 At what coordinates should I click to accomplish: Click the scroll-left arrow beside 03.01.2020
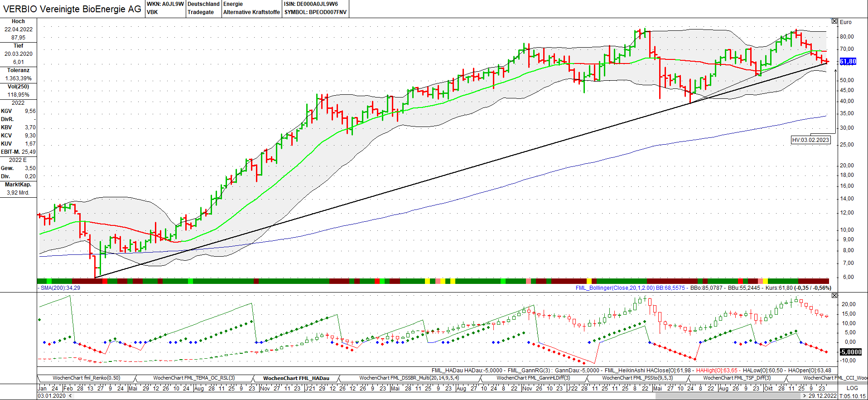[x=70, y=396]
